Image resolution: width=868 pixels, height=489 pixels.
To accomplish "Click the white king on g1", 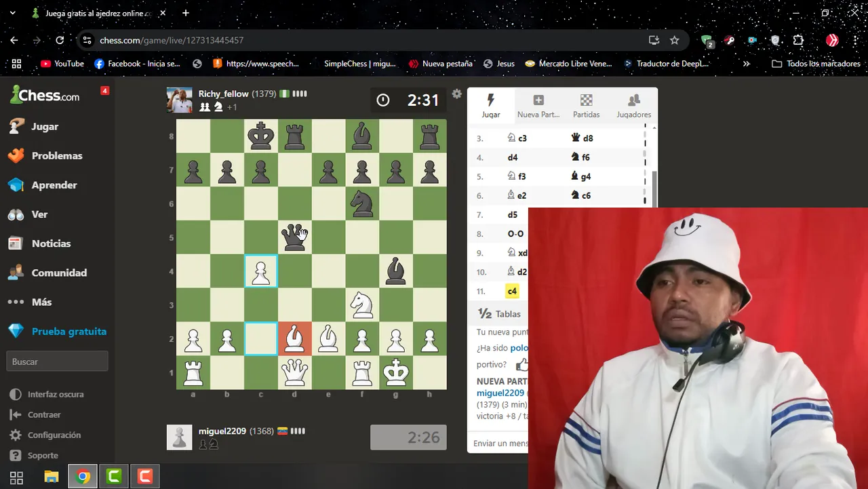I will (396, 373).
